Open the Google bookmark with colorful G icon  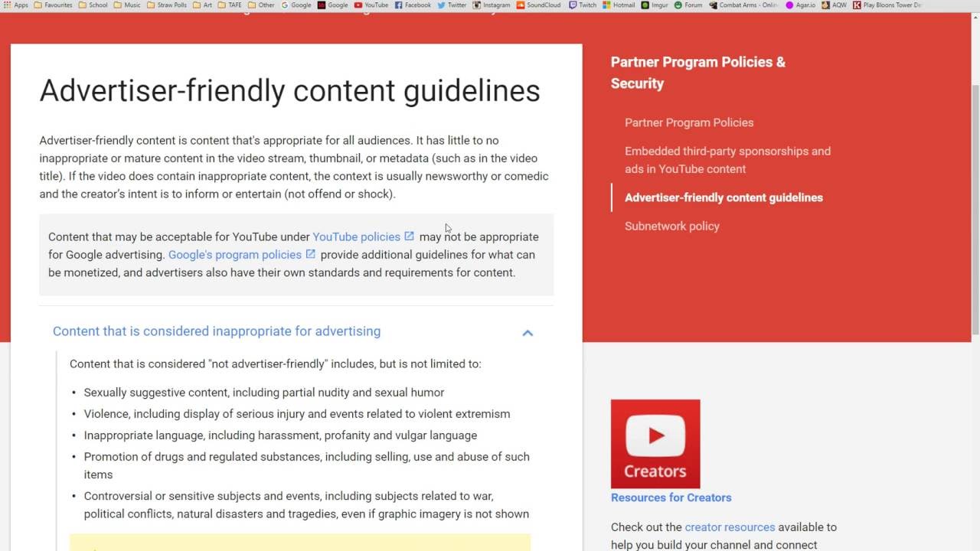pyautogui.click(x=296, y=5)
